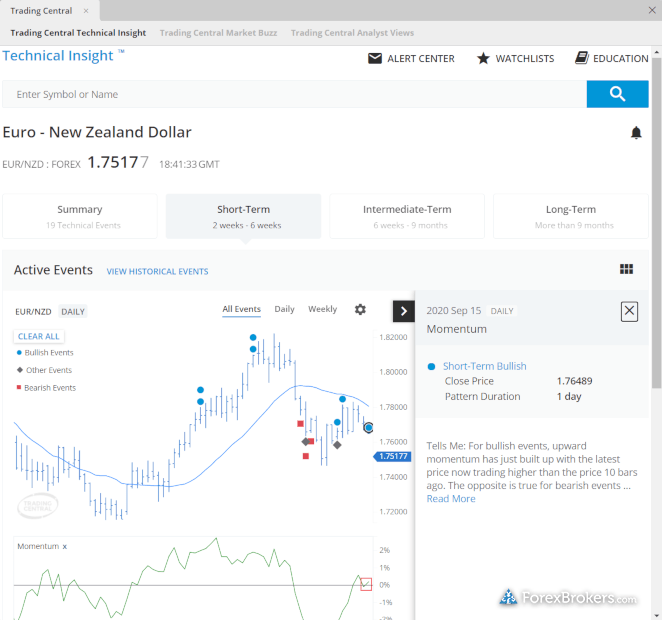Click View Historical Events link
Viewport: 662px width, 620px height.
tap(157, 271)
